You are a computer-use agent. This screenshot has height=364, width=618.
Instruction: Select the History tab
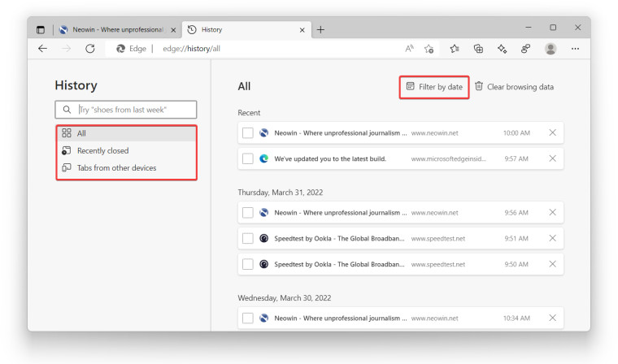click(x=246, y=29)
